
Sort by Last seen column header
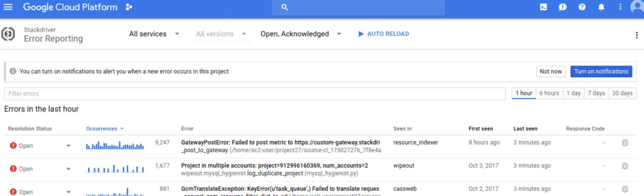pyautogui.click(x=525, y=129)
